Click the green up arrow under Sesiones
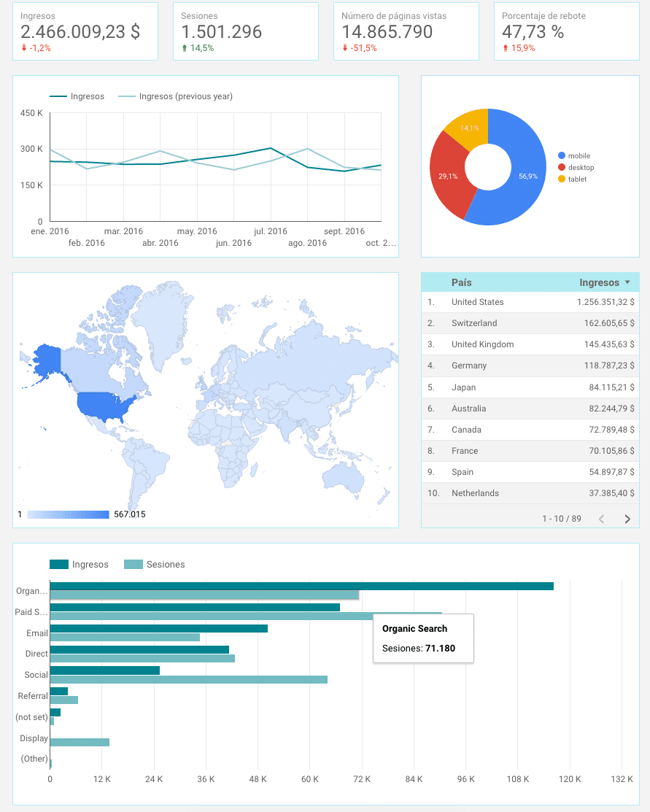The width and height of the screenshot is (650, 812). click(184, 48)
